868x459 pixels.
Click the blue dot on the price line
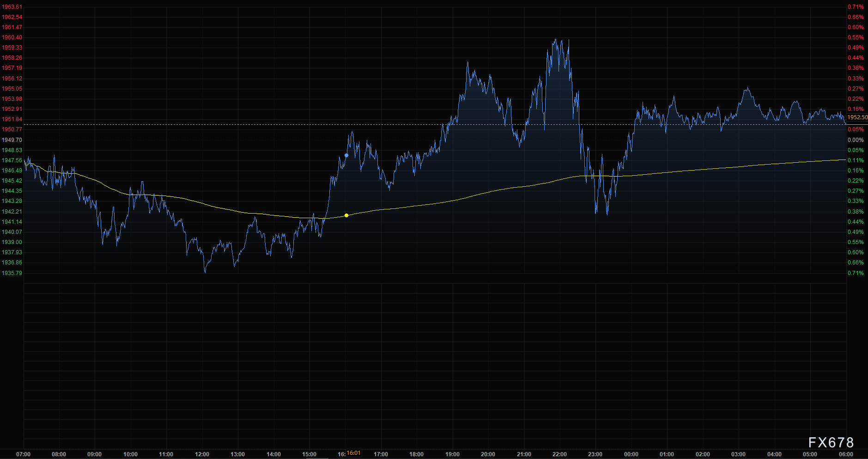point(346,155)
